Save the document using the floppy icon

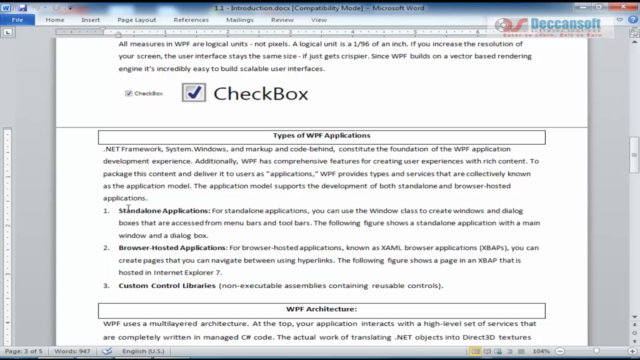pyautogui.click(x=22, y=8)
